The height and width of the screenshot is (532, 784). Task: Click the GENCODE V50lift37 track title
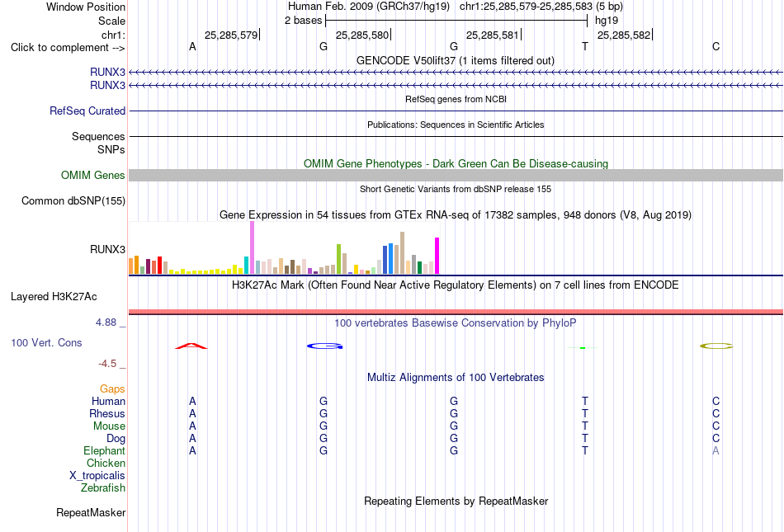tap(456, 61)
